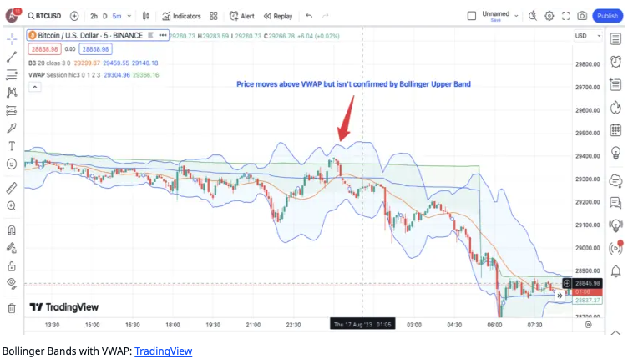Select the zoom in tool

[12, 206]
